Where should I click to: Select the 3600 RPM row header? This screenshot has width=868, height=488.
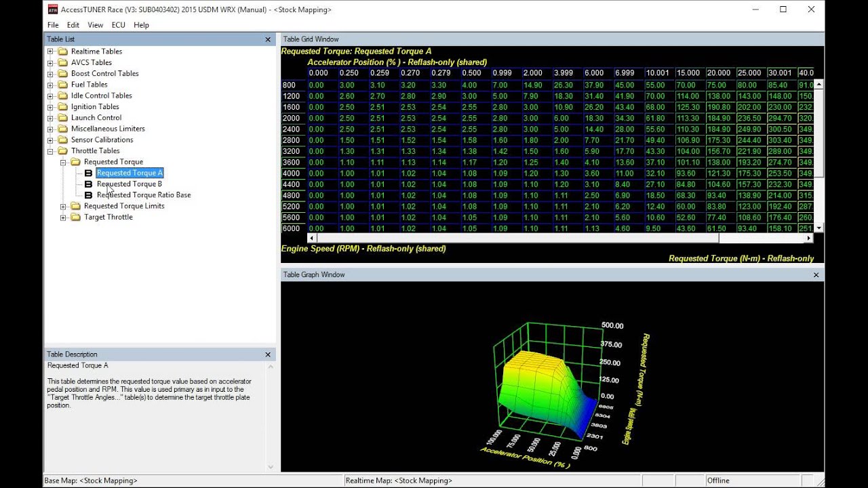coord(294,162)
